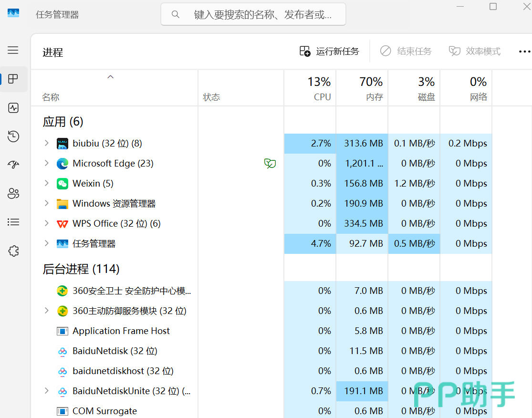Open the Details list page icon
The height and width of the screenshot is (418, 532).
(x=13, y=222)
